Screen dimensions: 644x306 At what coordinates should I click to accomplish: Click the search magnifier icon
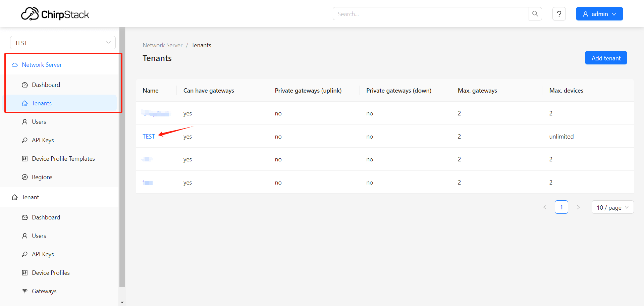tap(535, 14)
